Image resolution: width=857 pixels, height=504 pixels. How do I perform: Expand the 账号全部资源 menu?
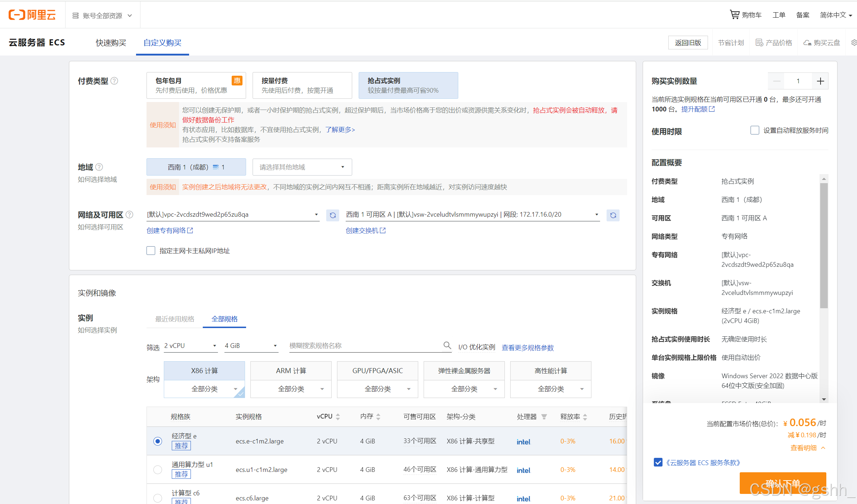click(x=102, y=16)
